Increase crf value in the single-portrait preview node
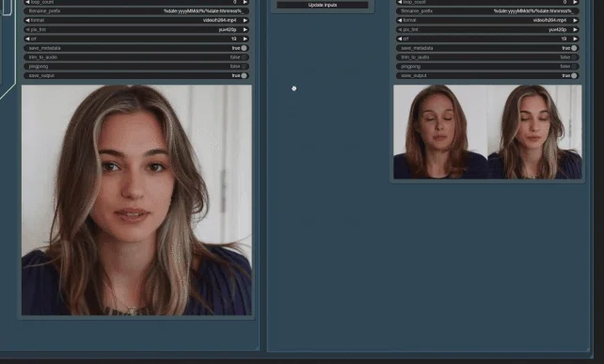Viewport: 604px width, 364px height. pyautogui.click(x=246, y=39)
